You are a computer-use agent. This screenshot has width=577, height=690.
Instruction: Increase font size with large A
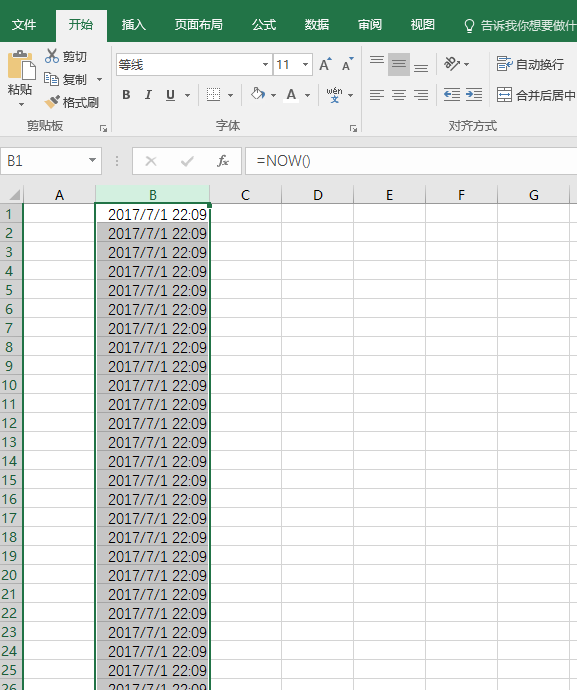pos(325,65)
